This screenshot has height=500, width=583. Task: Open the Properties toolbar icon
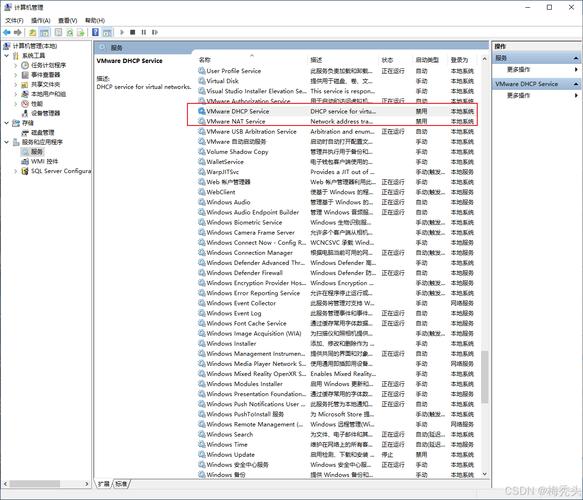(x=58, y=32)
